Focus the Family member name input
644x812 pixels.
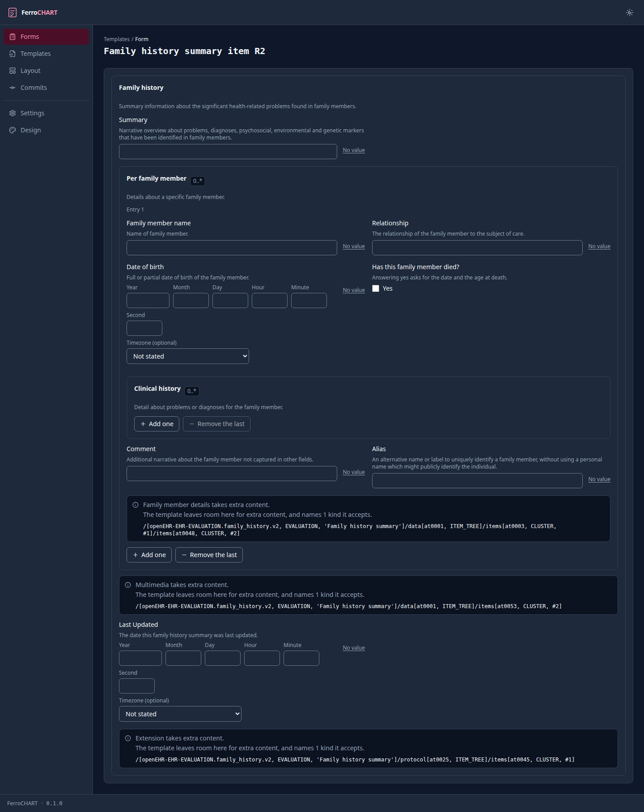[232, 248]
